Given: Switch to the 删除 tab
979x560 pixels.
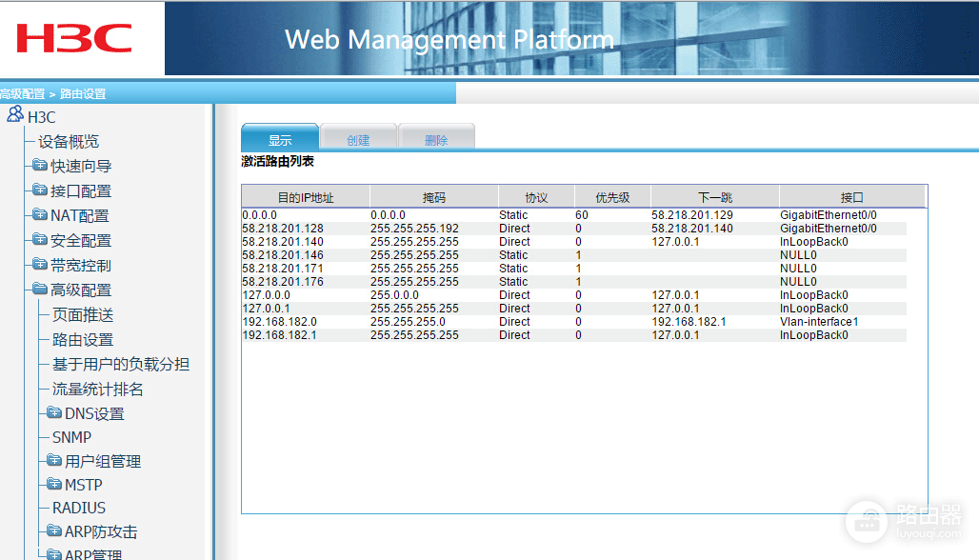Looking at the screenshot, I should point(436,139).
